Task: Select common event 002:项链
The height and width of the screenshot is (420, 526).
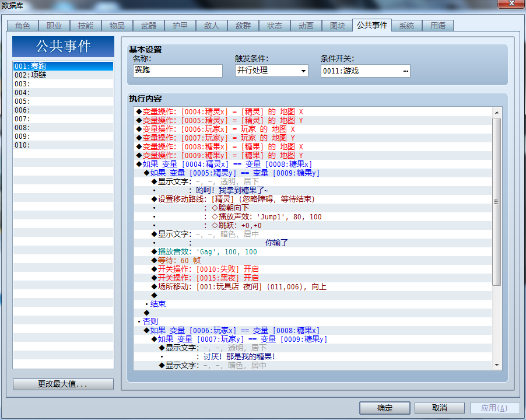Action: (x=63, y=75)
